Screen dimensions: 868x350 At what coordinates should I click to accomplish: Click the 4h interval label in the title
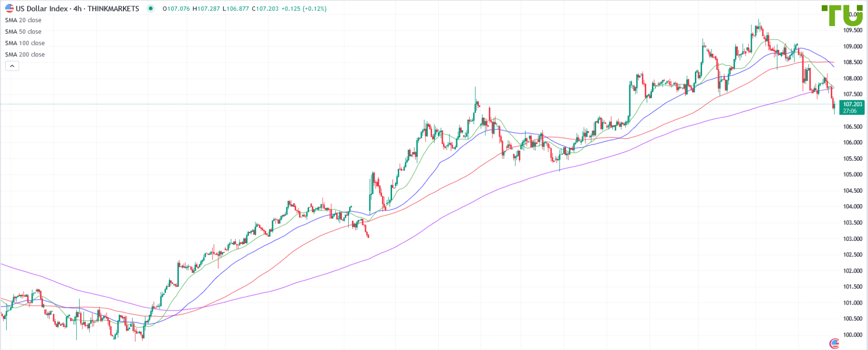click(77, 9)
